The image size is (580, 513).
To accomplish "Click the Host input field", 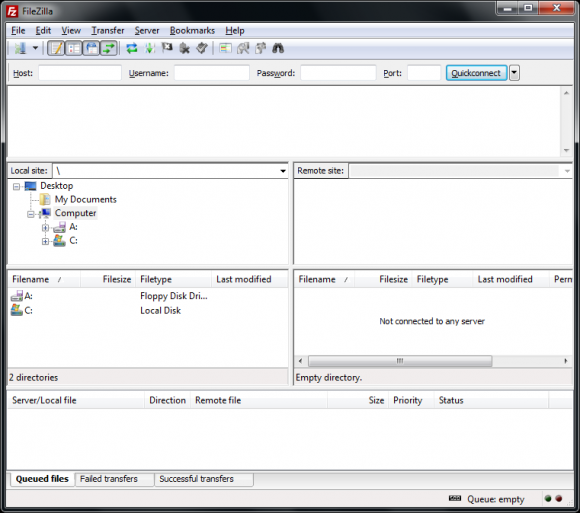I will [x=80, y=73].
